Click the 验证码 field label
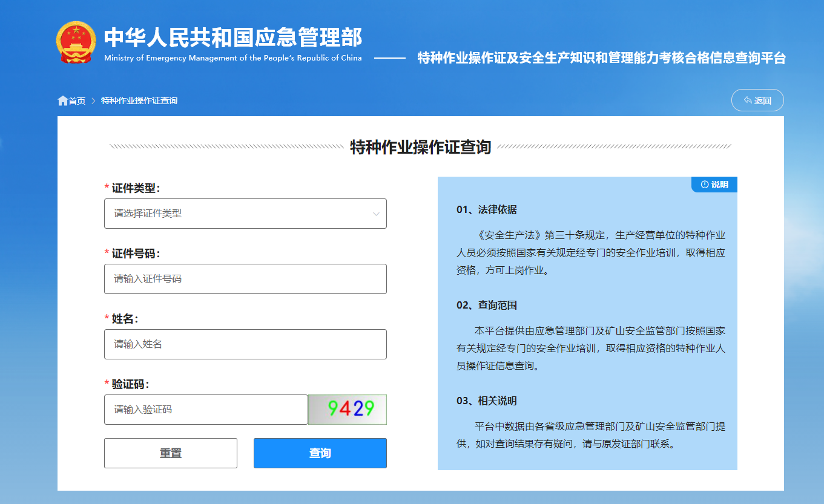This screenshot has width=824, height=504. (130, 384)
